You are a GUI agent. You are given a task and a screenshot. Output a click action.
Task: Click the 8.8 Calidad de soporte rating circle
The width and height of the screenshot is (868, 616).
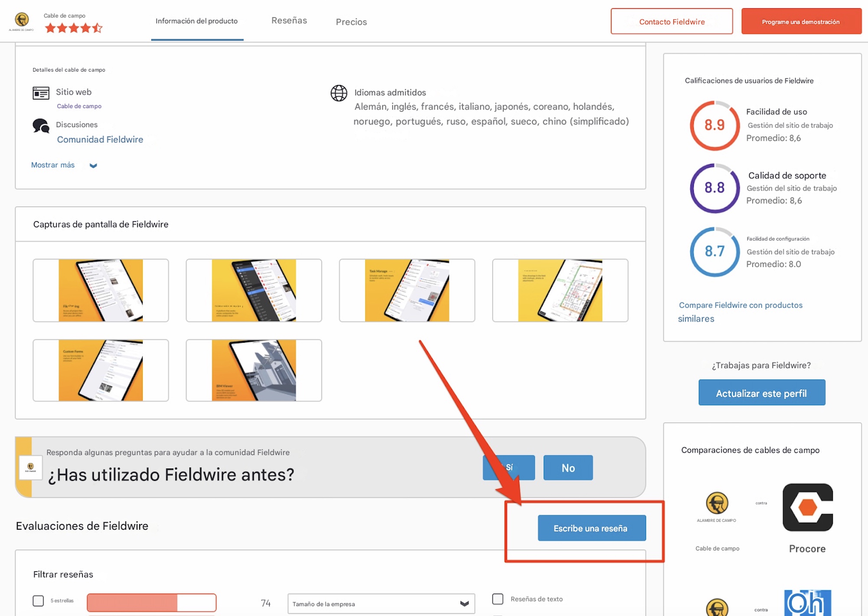coord(714,188)
